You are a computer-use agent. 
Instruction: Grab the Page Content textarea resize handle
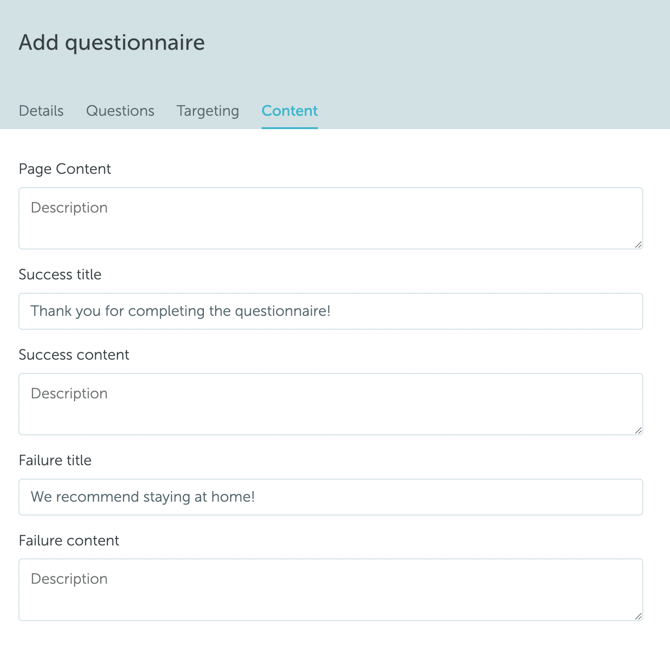pos(637,243)
